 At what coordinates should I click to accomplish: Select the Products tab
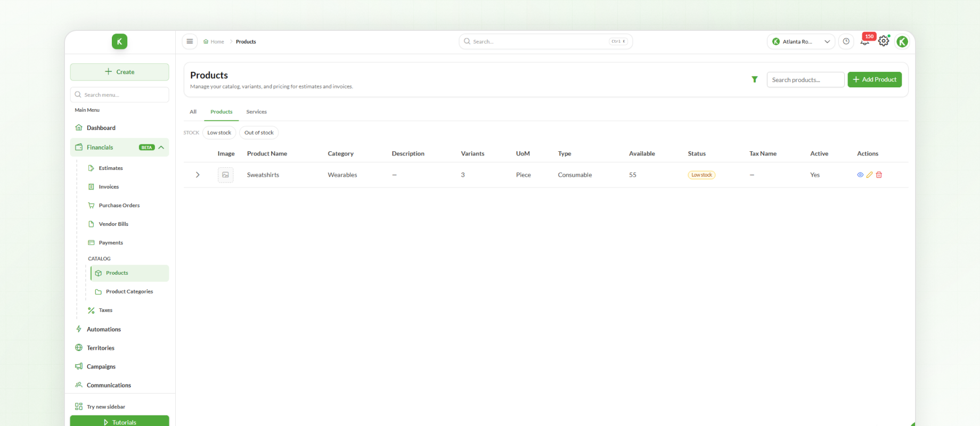(222, 112)
